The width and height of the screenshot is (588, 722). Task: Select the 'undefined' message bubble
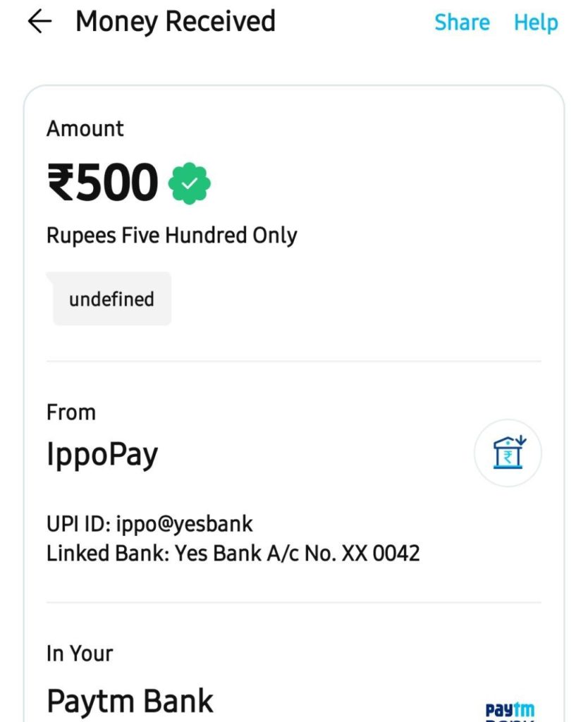(109, 298)
